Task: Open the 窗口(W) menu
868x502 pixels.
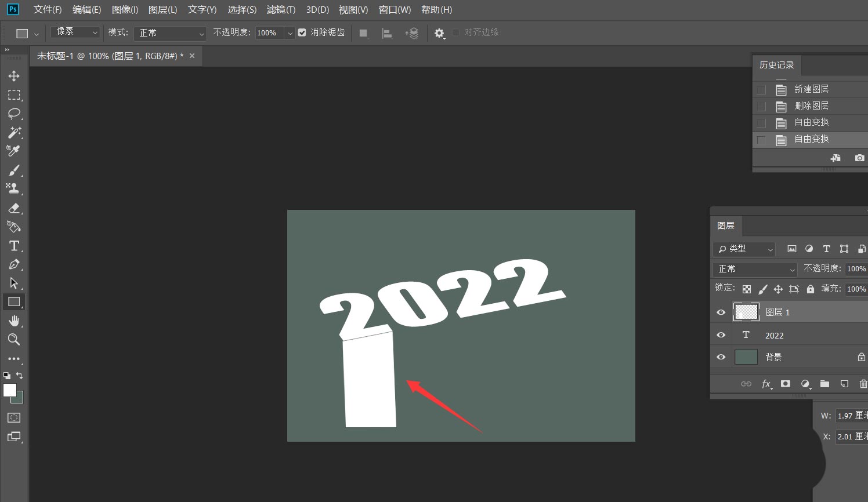Action: click(395, 10)
